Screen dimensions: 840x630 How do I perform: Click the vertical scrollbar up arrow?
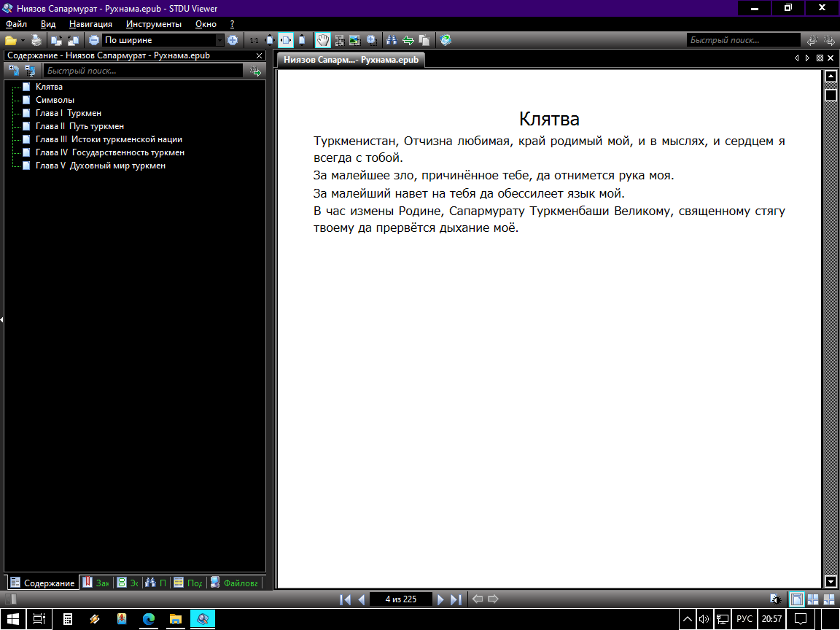831,77
